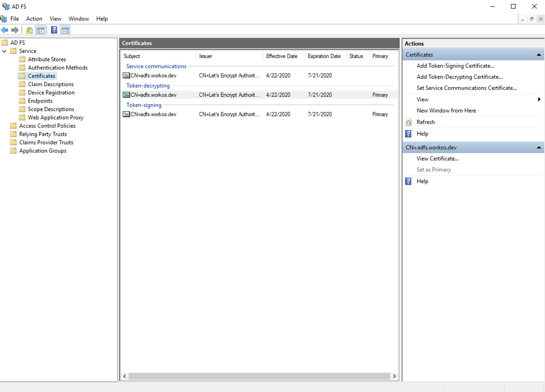Click the horizontal scrollbar thumb
This screenshot has height=392, width=545.
tap(259, 376)
